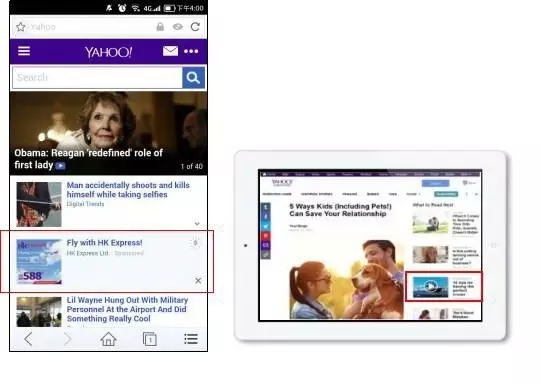Tap the lock icon in the address bar
This screenshot has width=541, height=384.
point(160,27)
